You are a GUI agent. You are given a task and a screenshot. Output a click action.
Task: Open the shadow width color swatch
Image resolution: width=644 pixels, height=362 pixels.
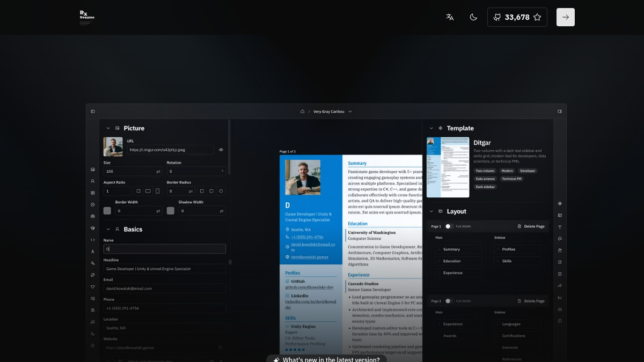click(x=171, y=211)
